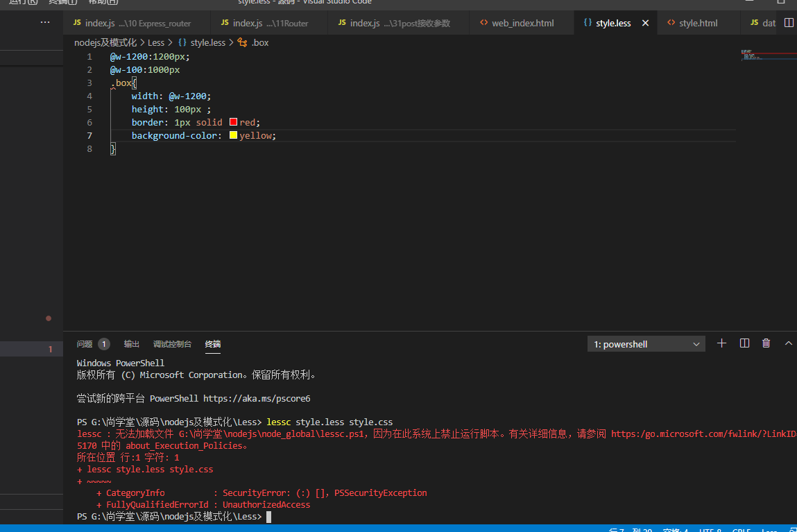Click the .box breadcrumb symbol

(x=260, y=43)
